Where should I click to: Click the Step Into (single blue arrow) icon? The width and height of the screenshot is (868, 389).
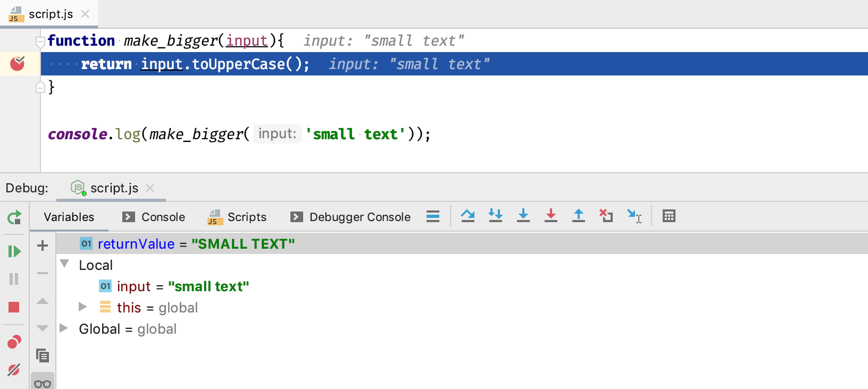(x=523, y=216)
